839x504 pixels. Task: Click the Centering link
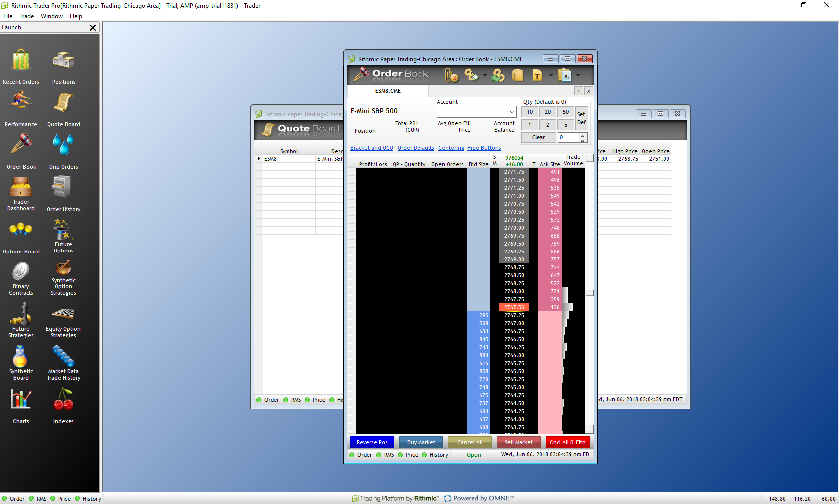[451, 148]
